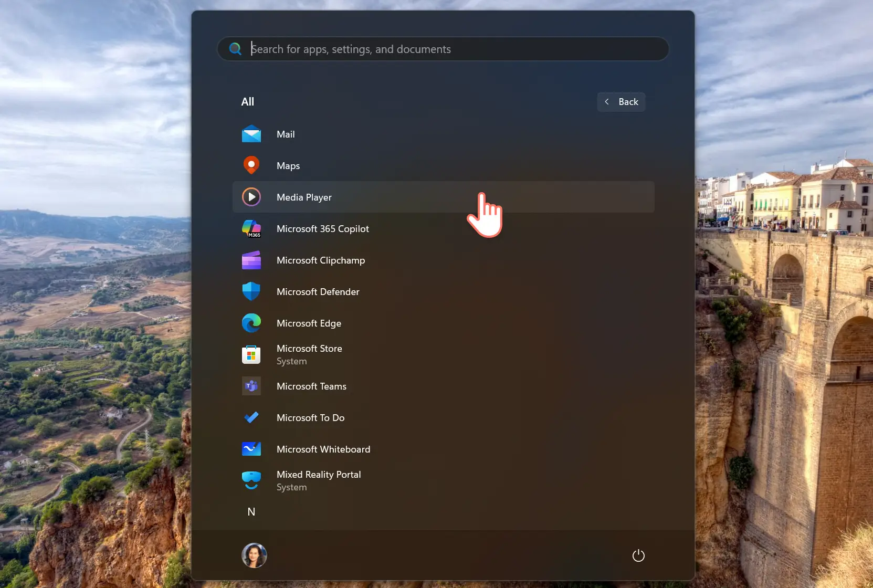Jump to letters via the N header
873x588 pixels.
tap(251, 512)
